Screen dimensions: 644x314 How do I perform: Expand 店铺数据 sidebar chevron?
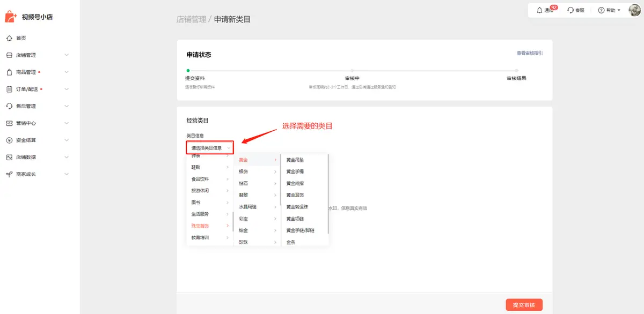coord(67,158)
